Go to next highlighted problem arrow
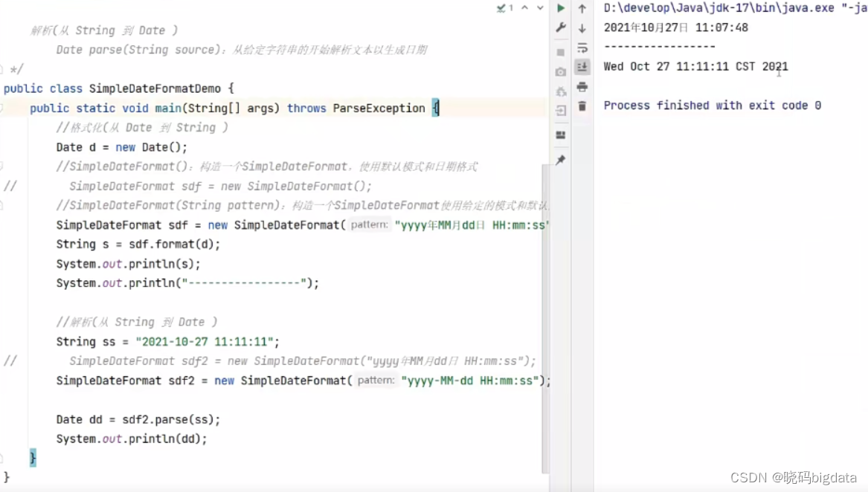Viewport: 868px width, 492px height. (x=540, y=7)
